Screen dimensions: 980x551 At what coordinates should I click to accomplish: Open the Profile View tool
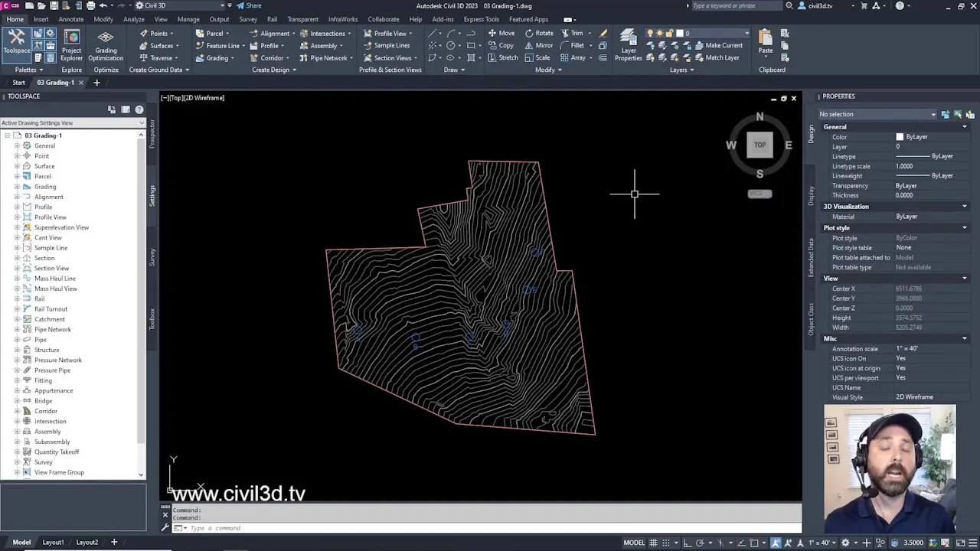click(387, 33)
